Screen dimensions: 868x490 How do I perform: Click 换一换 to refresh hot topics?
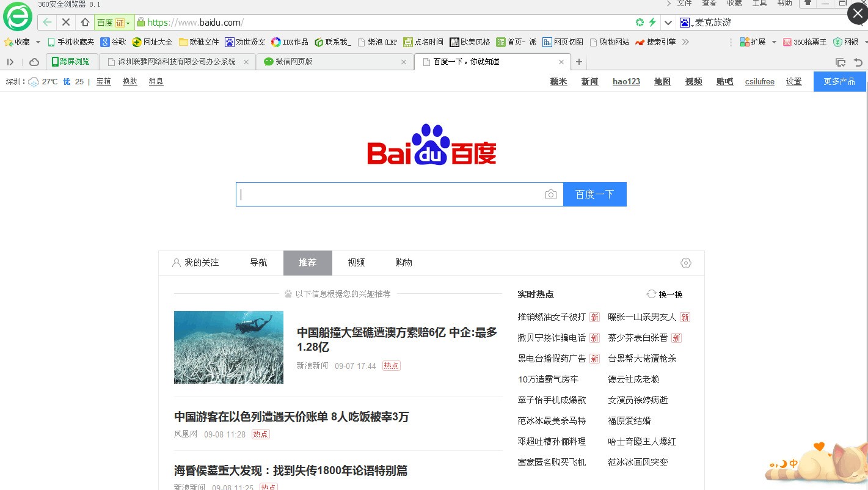tap(665, 294)
